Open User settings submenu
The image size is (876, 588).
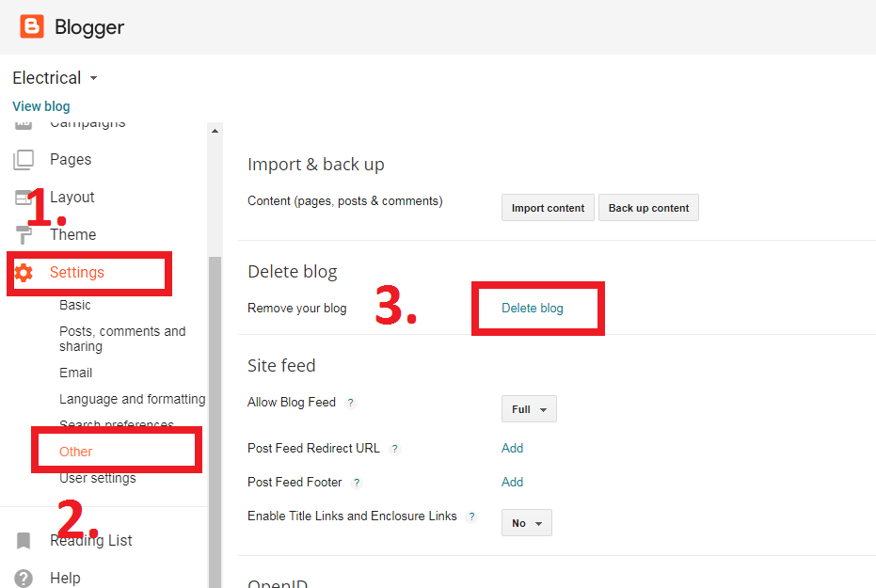tap(98, 479)
